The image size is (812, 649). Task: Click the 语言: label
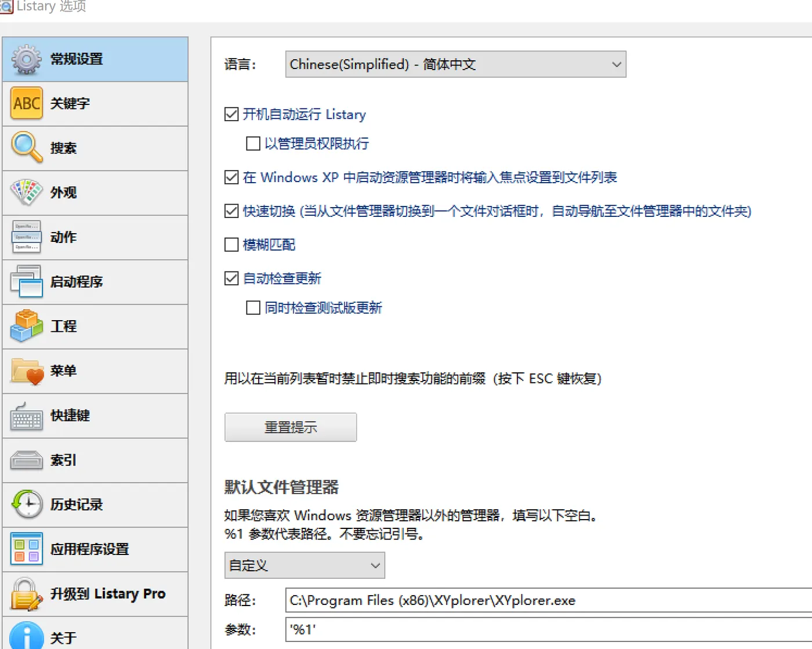[x=240, y=64]
